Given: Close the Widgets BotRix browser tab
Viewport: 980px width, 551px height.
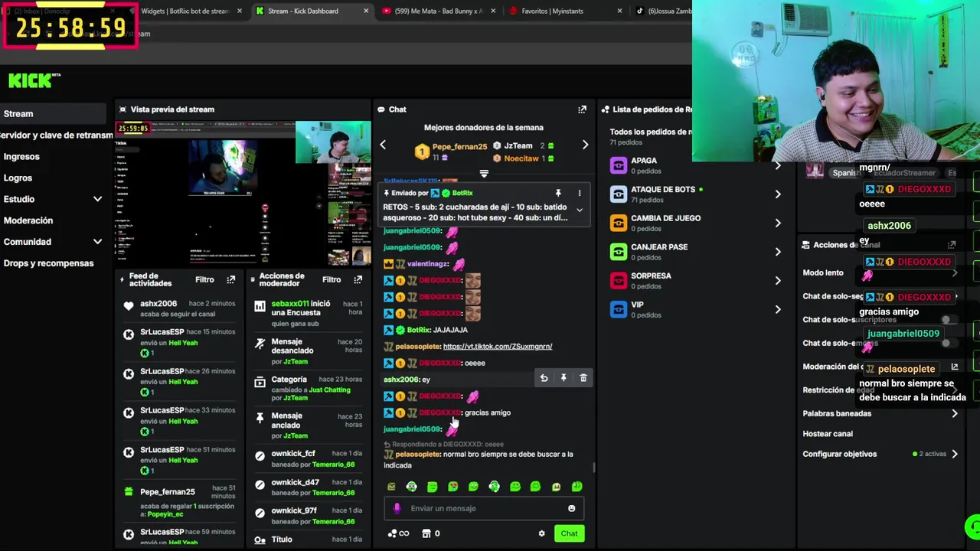Looking at the screenshot, I should (x=239, y=11).
